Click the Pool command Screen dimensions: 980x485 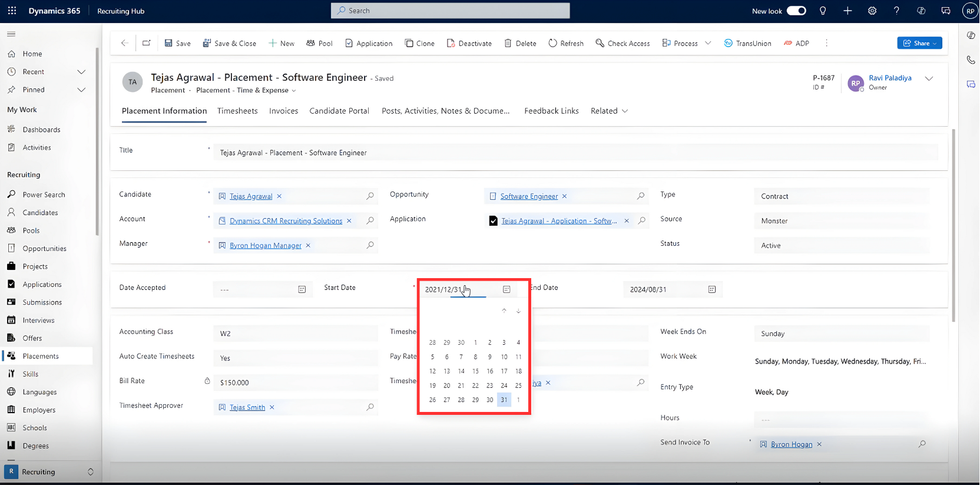coord(319,43)
